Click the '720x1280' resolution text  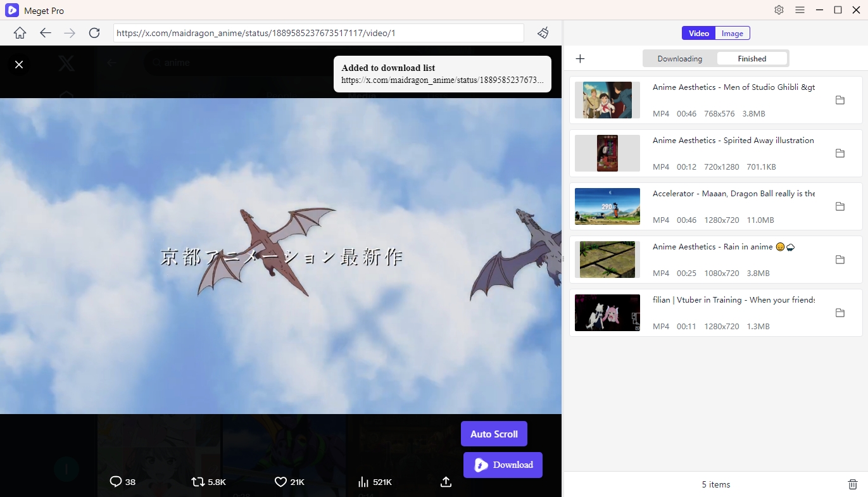pos(722,167)
